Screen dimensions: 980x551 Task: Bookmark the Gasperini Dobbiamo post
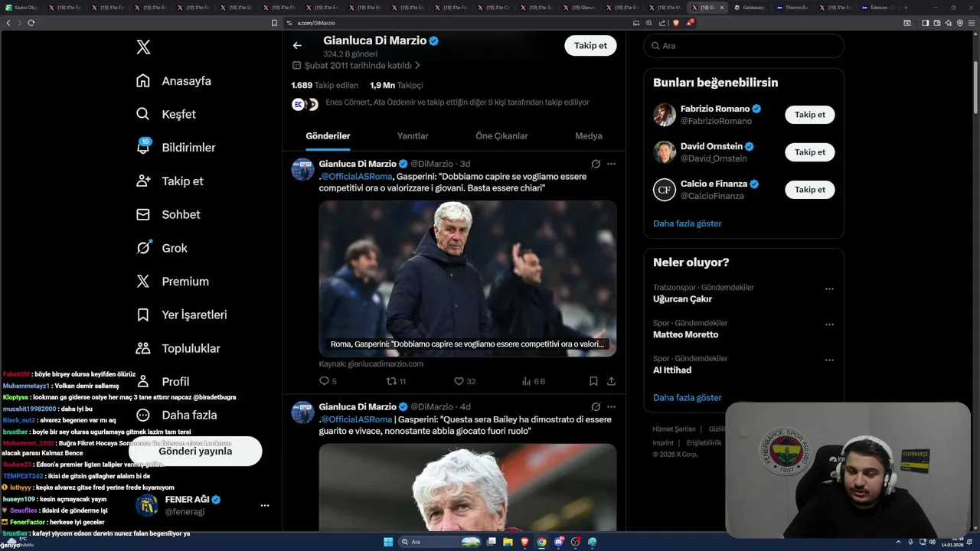[x=593, y=381]
